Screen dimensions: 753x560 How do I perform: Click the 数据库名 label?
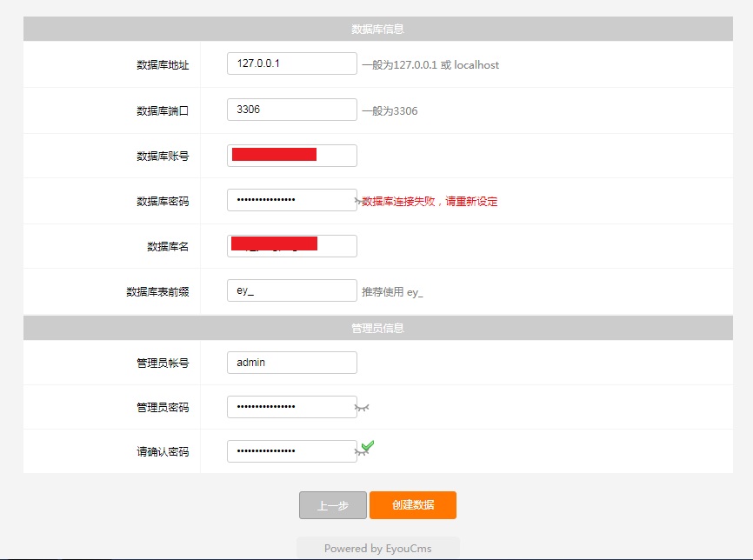click(168, 246)
